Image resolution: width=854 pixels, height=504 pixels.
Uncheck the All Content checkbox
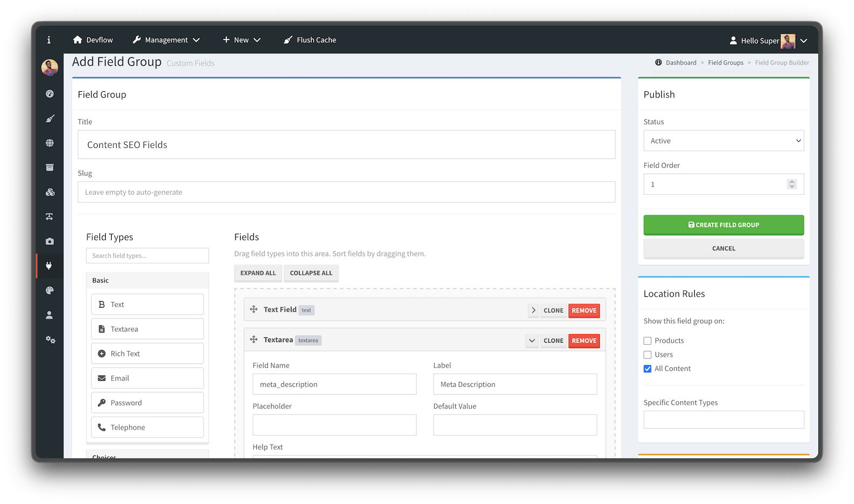[648, 369]
